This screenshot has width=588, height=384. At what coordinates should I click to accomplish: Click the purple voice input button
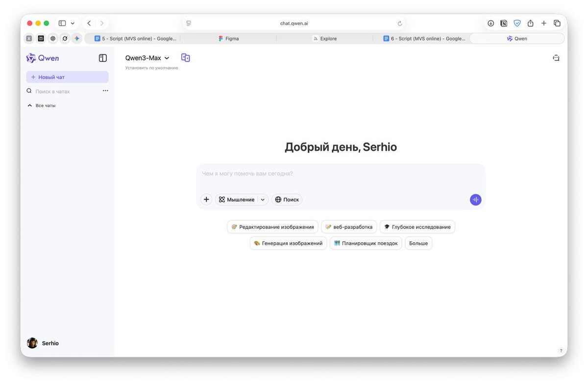point(475,200)
